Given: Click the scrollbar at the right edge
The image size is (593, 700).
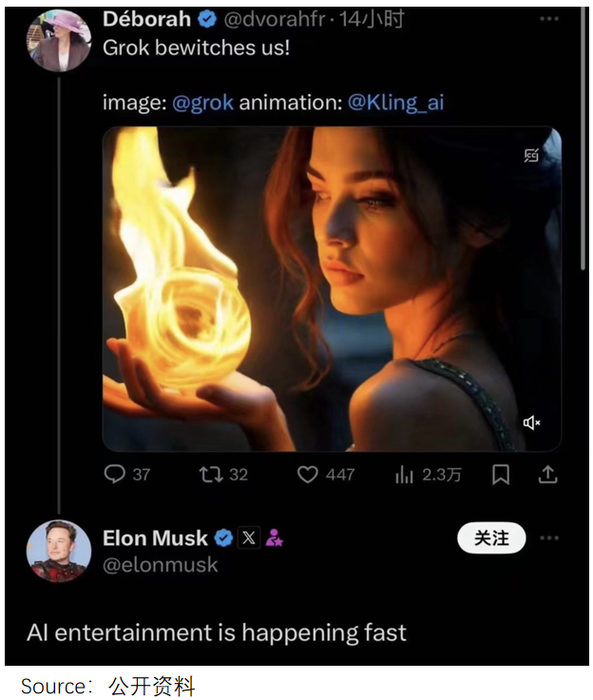Looking at the screenshot, I should point(583,143).
